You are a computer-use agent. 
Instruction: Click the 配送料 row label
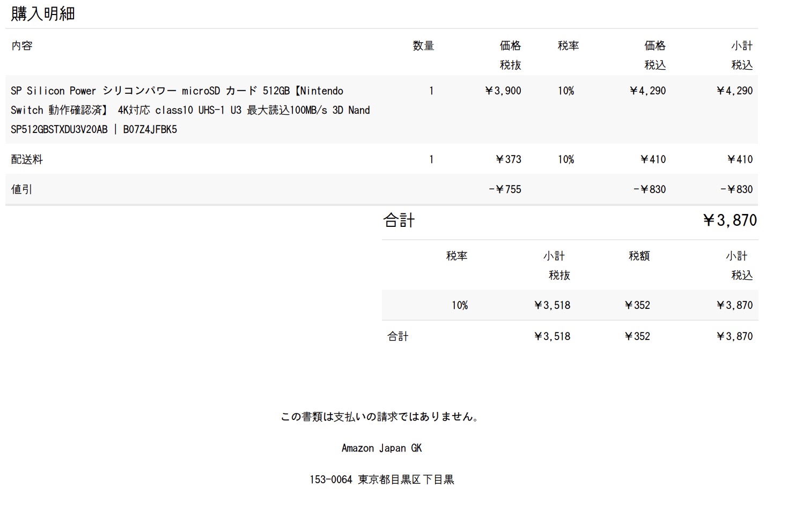(27, 159)
